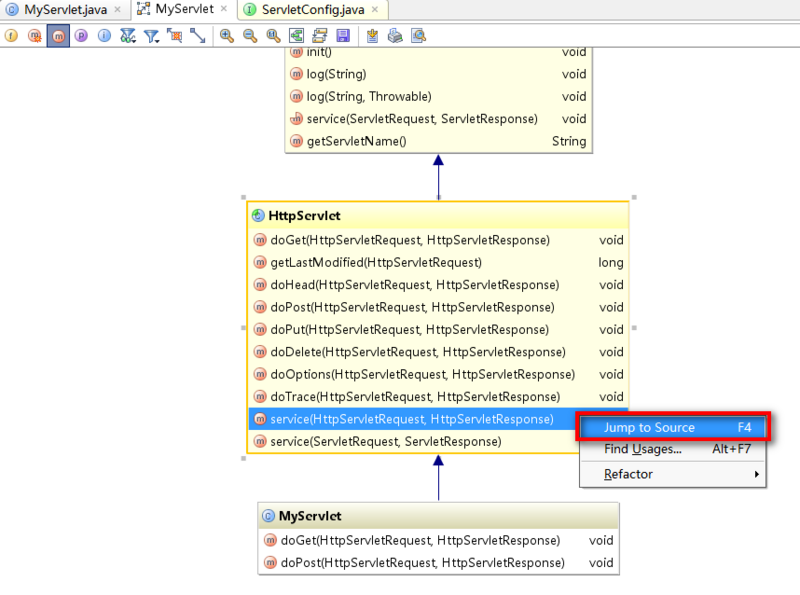
Task: Reset diagram zoom to actual size
Action: [x=271, y=36]
